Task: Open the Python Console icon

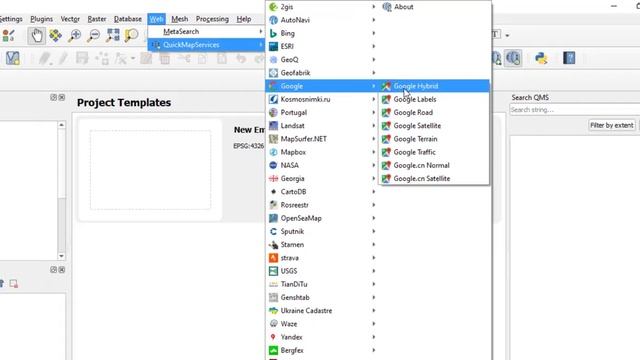Action: (541, 58)
